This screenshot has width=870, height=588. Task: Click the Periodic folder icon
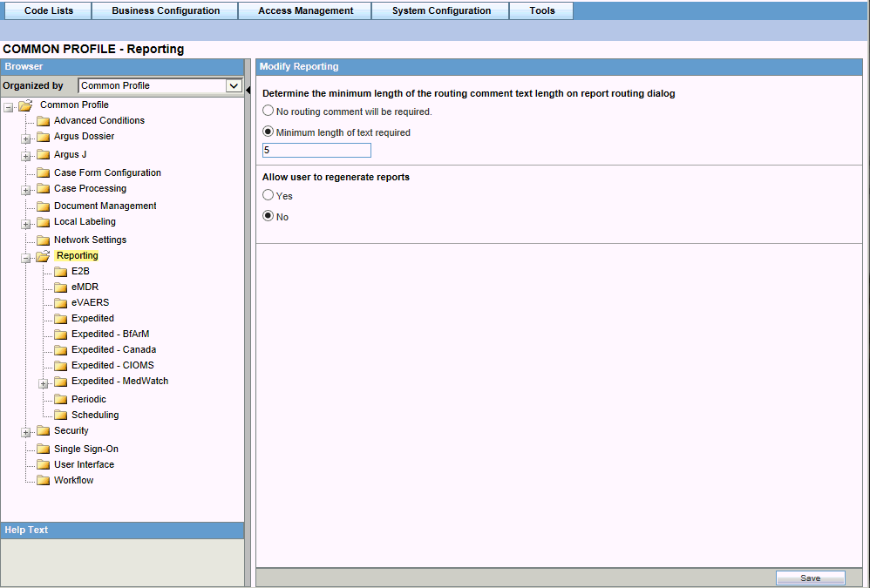(61, 400)
